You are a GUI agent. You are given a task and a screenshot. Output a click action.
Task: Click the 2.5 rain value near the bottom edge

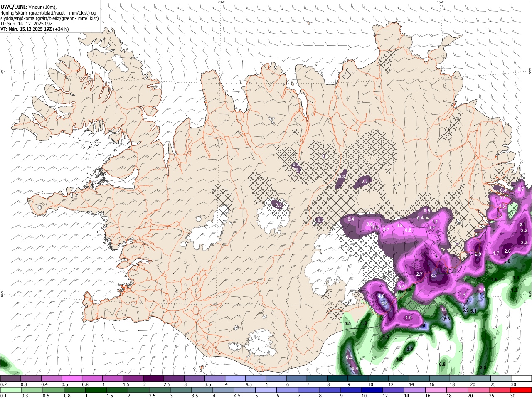click(x=483, y=368)
